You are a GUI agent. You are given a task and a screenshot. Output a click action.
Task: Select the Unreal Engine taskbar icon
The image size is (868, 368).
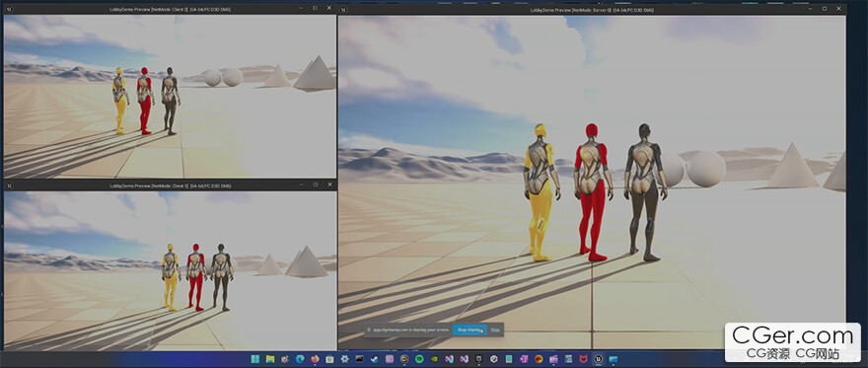598,358
